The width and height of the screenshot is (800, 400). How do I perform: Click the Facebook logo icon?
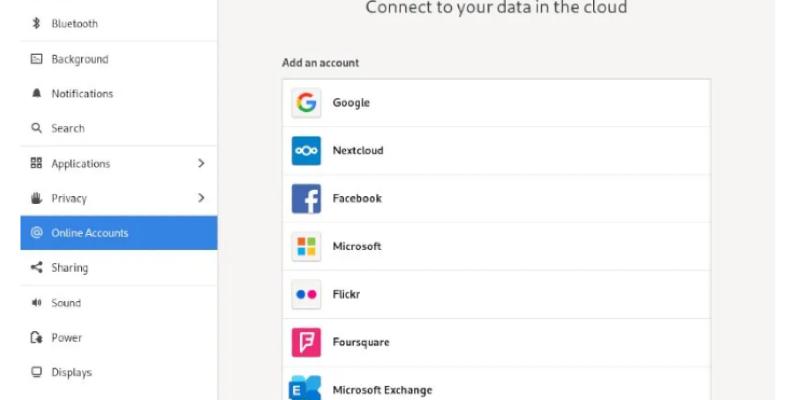point(306,198)
